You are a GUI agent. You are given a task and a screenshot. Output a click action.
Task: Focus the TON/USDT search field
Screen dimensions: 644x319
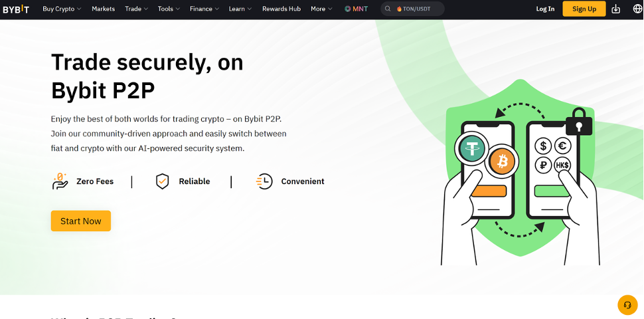coord(412,9)
